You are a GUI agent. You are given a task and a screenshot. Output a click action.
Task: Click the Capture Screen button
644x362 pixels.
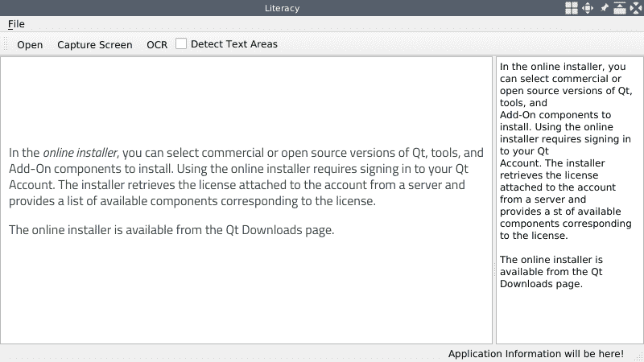[95, 44]
